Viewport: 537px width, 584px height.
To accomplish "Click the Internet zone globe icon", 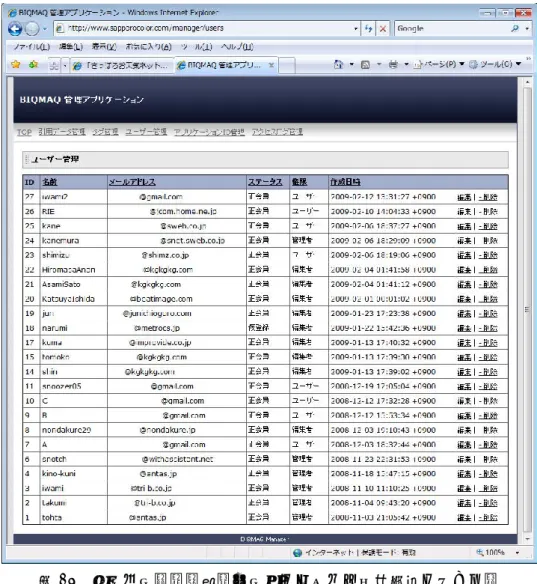I will tap(297, 553).
